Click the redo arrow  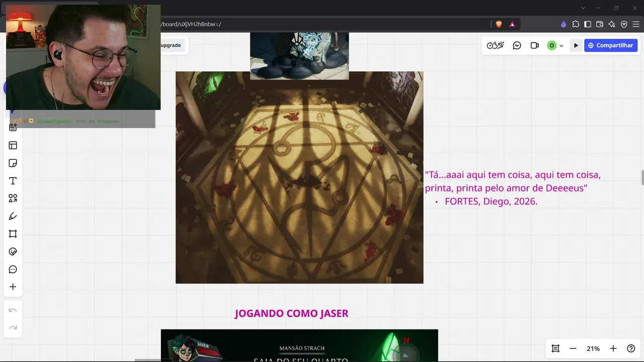click(13, 328)
